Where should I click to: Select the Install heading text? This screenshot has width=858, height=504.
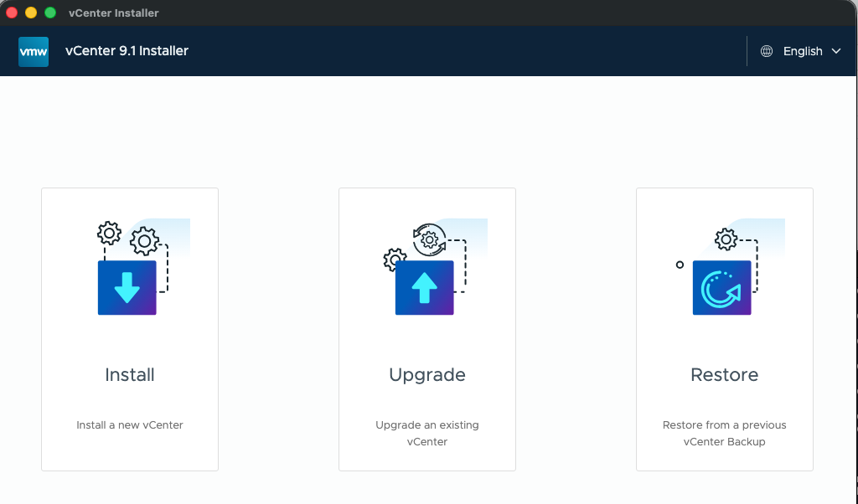[130, 375]
